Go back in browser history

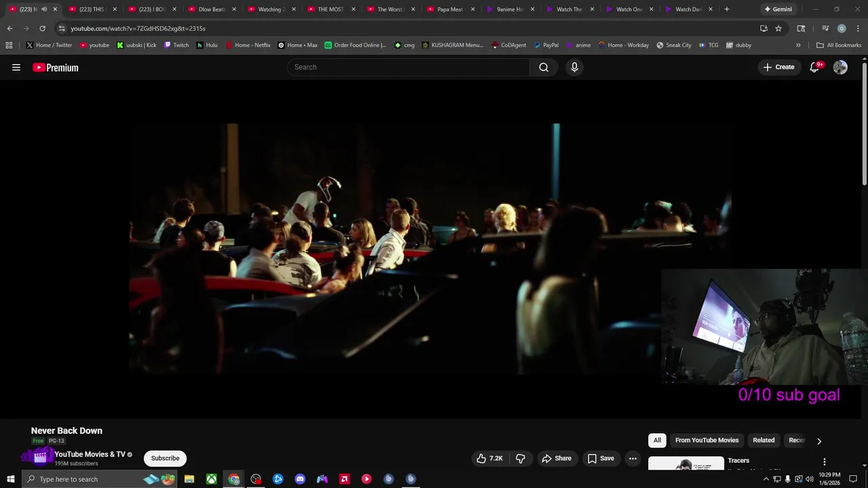[x=9, y=28]
